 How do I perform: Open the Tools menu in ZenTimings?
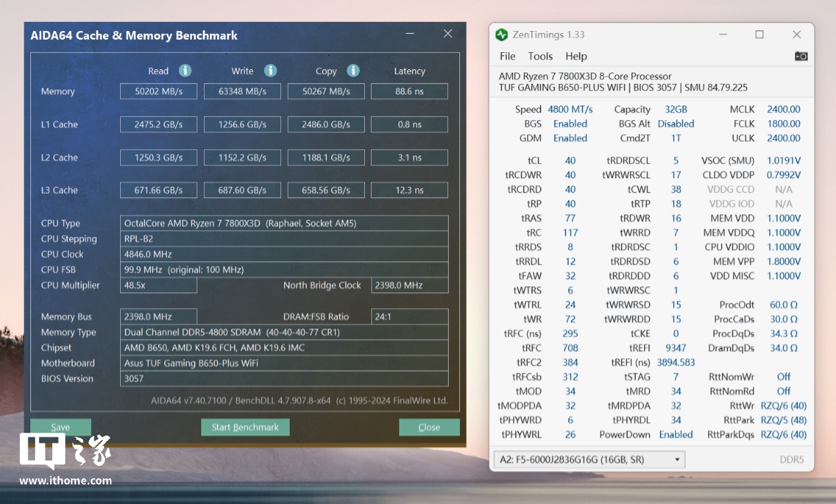[x=540, y=56]
